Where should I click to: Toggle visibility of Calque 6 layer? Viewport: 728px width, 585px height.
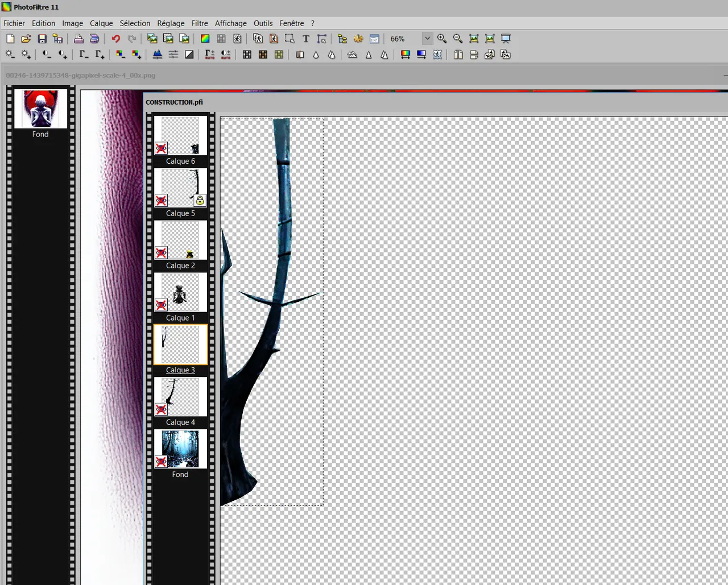point(162,148)
